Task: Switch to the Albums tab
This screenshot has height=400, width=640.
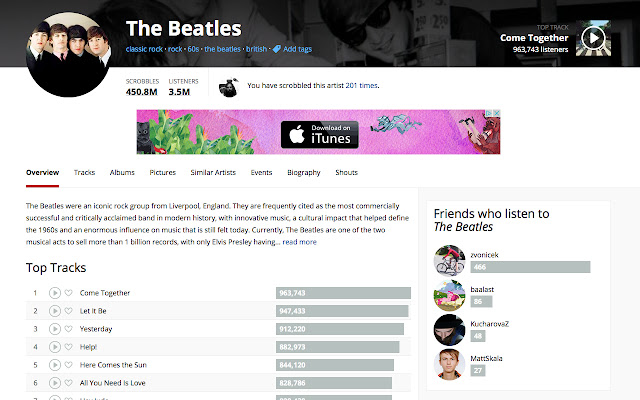Action: (122, 173)
